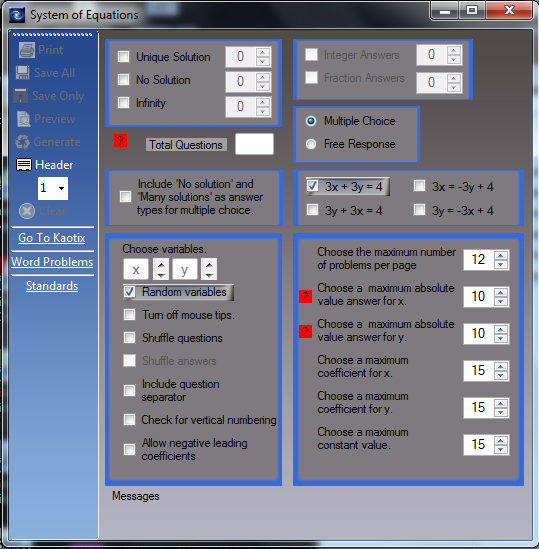This screenshot has width=539, height=549.
Task: Enable Allow negative leading coefficients
Action: 129,449
